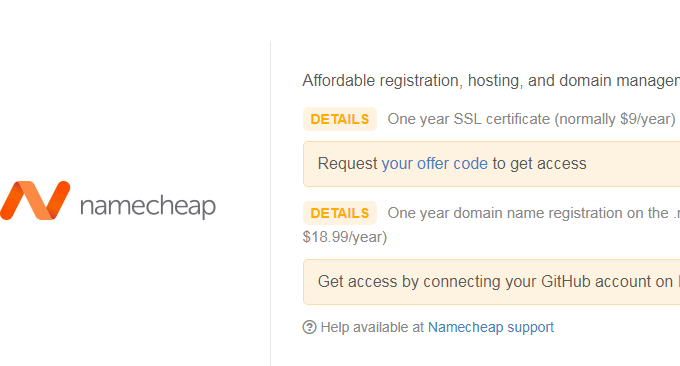
Task: Click the "One year domain name registration" text
Action: point(527,213)
